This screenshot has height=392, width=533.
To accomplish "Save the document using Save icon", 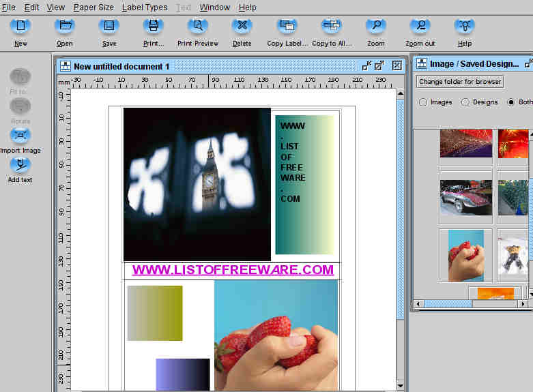I will 109,27.
